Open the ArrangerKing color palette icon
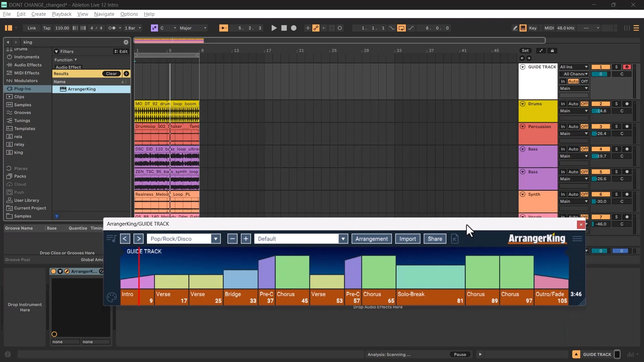The height and width of the screenshot is (362, 644). click(112, 297)
